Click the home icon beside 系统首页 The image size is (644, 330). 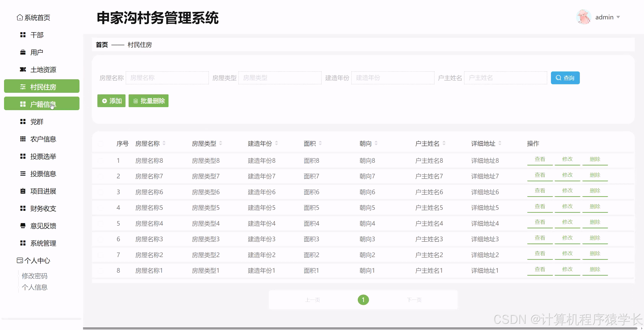click(x=20, y=18)
